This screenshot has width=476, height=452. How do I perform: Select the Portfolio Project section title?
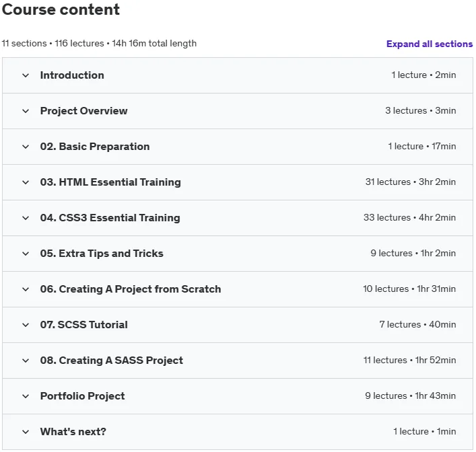click(83, 396)
